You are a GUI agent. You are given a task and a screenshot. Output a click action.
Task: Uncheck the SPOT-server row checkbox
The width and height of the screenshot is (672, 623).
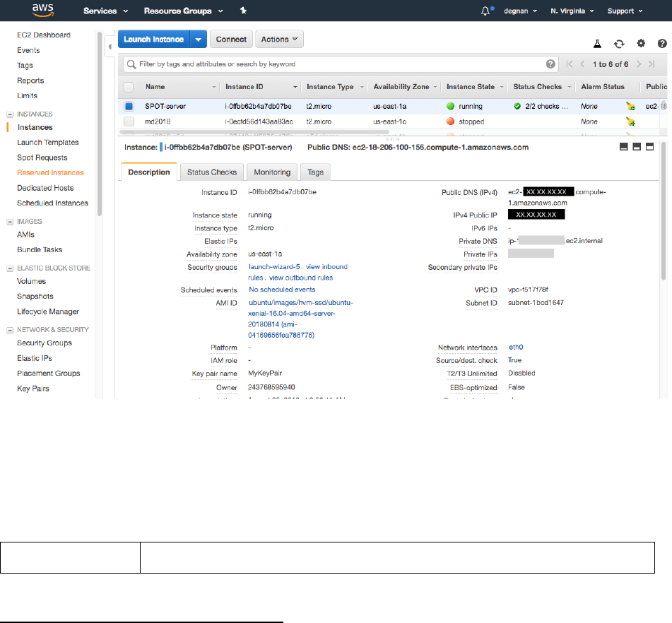click(129, 106)
